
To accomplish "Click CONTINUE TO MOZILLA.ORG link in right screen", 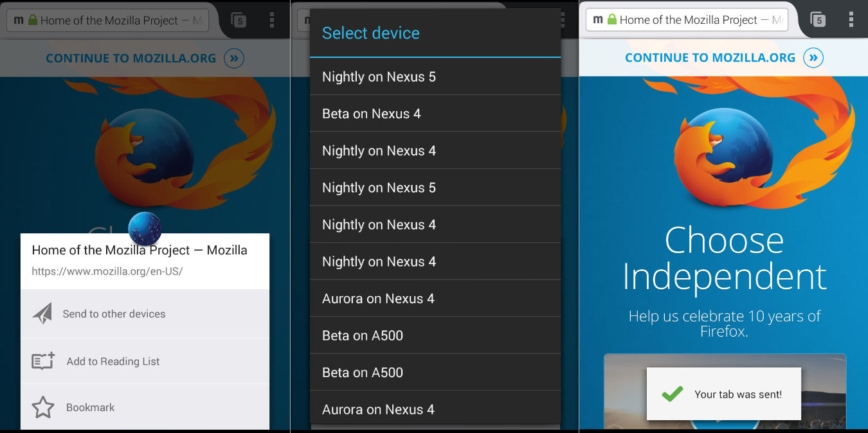I will pyautogui.click(x=710, y=58).
